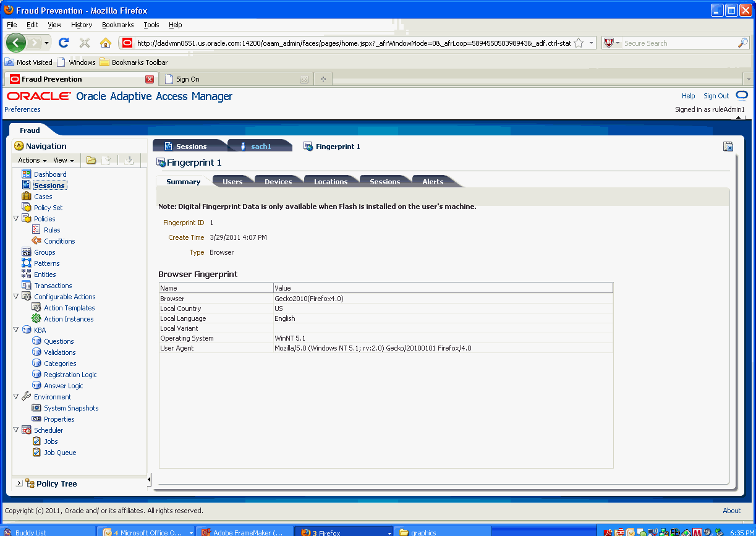Expand the Policy Tree panel
The height and width of the screenshot is (536, 756).
pos(19,483)
